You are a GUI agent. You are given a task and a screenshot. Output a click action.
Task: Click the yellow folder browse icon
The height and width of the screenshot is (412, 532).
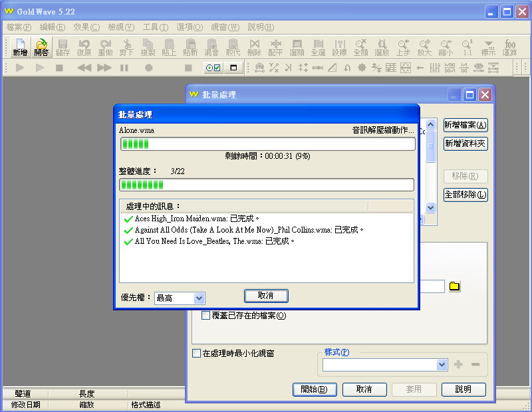[x=455, y=286]
